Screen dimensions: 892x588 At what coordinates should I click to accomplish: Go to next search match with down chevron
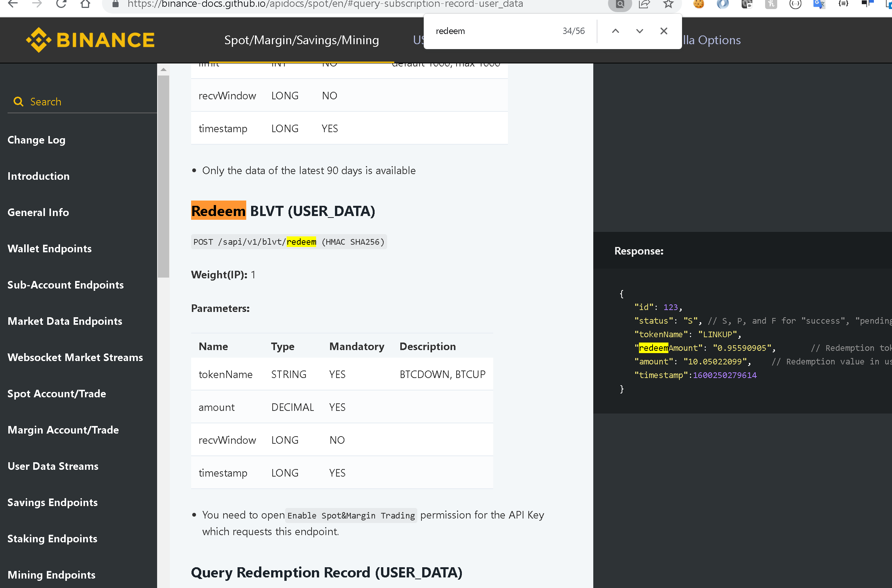[x=639, y=31]
